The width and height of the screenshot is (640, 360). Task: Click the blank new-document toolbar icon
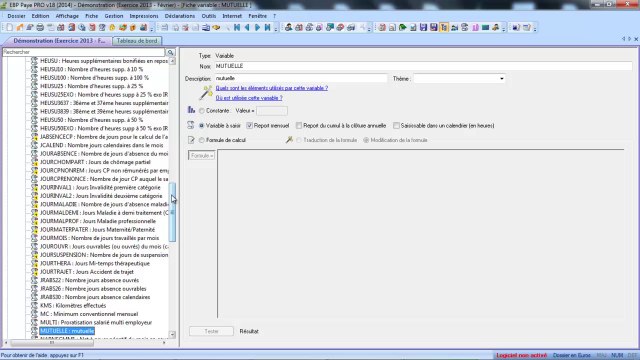tap(9, 28)
